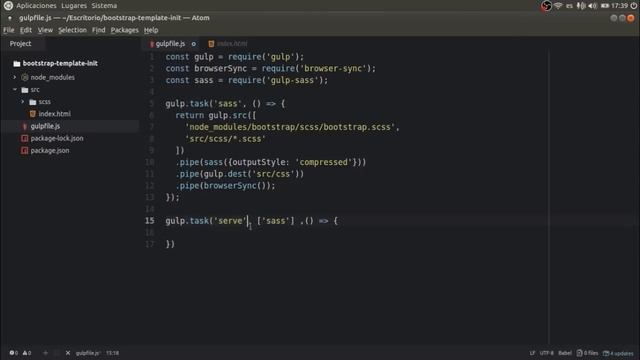Click 'gulp-sass' string on line 3

pyautogui.click(x=293, y=80)
